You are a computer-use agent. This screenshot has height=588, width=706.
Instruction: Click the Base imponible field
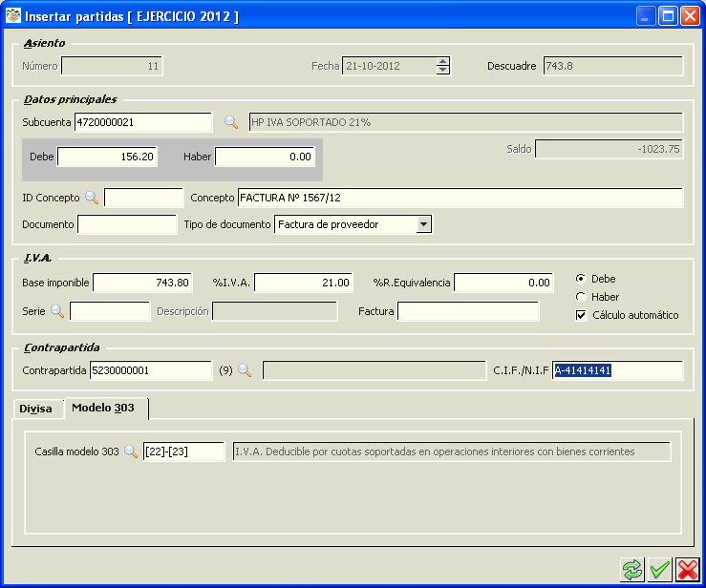click(x=142, y=283)
